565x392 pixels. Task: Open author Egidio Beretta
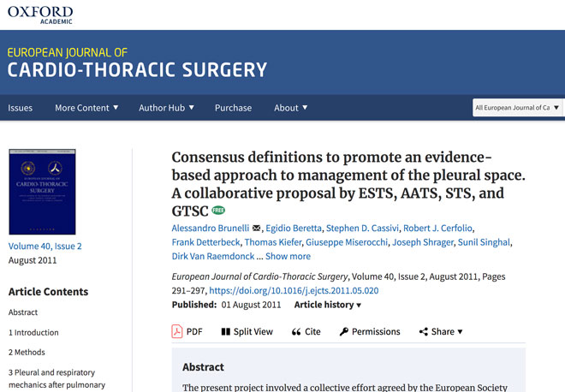coord(294,228)
